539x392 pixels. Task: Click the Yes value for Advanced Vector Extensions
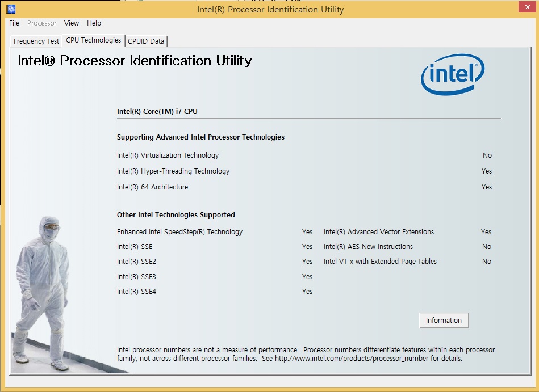click(486, 231)
